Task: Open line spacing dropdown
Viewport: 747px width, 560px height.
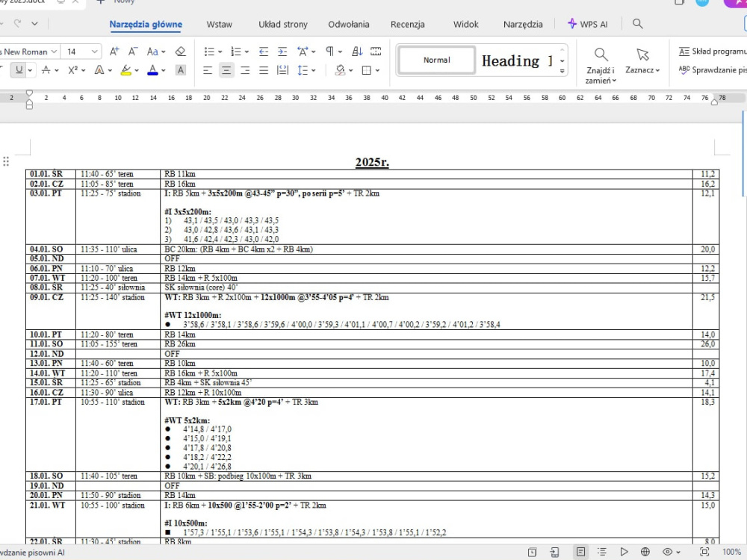Action: [x=314, y=70]
